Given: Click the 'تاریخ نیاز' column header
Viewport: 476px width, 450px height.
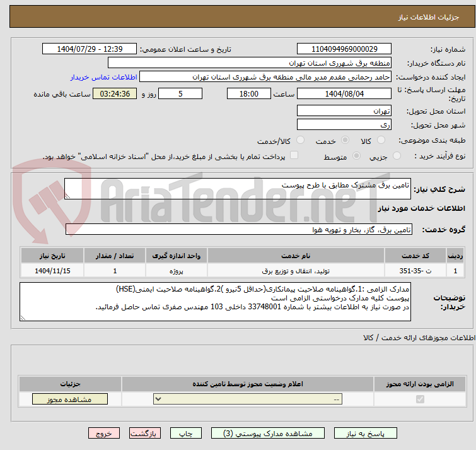Looking at the screenshot, I should (52, 256).
